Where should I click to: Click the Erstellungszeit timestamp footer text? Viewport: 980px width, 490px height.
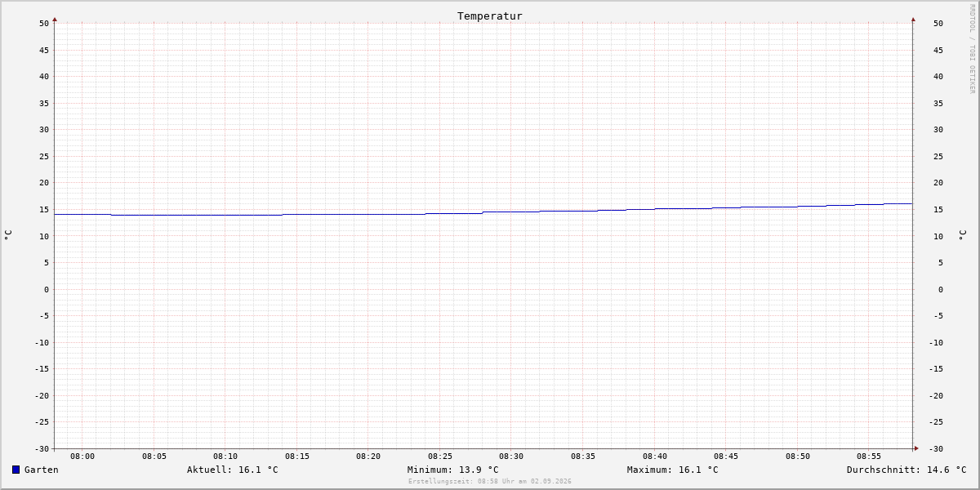coord(490,482)
